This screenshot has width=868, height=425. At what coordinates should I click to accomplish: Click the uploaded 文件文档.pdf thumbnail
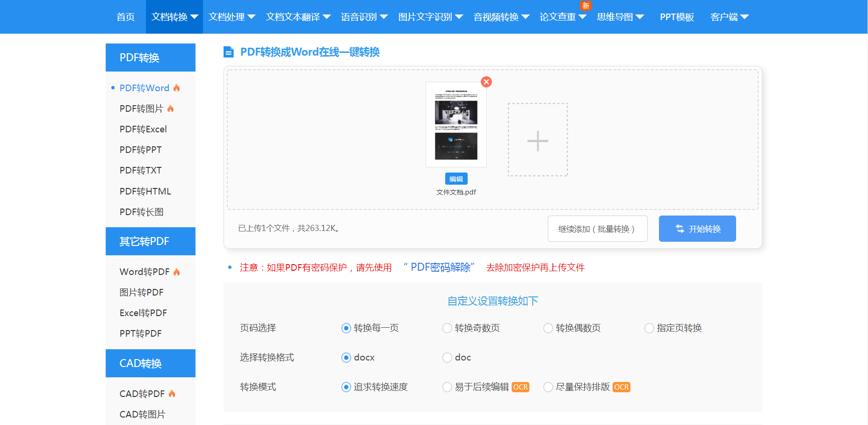456,124
